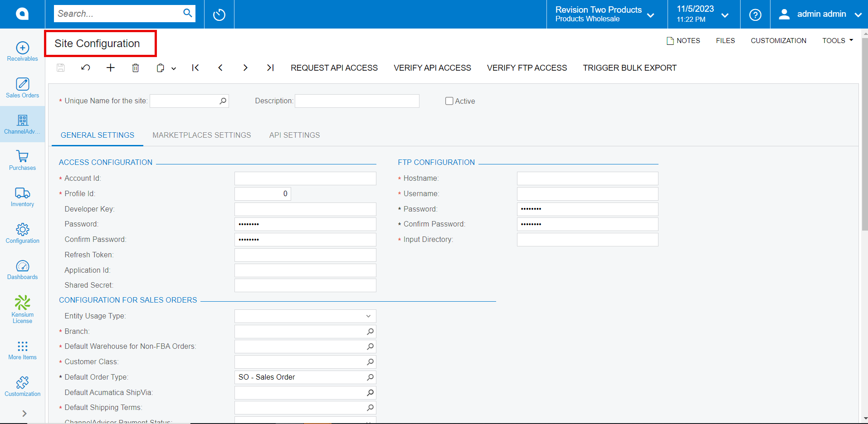868x424 pixels.
Task: Save the site configuration record
Action: coord(60,67)
